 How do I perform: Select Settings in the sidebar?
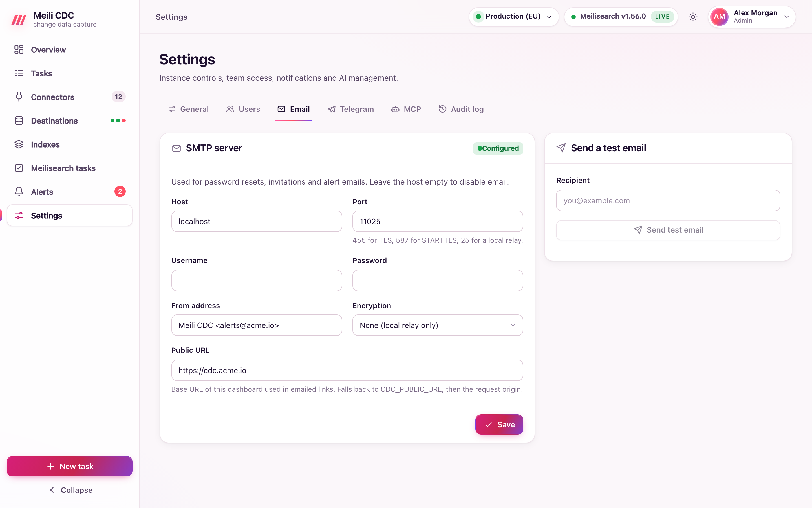click(69, 215)
